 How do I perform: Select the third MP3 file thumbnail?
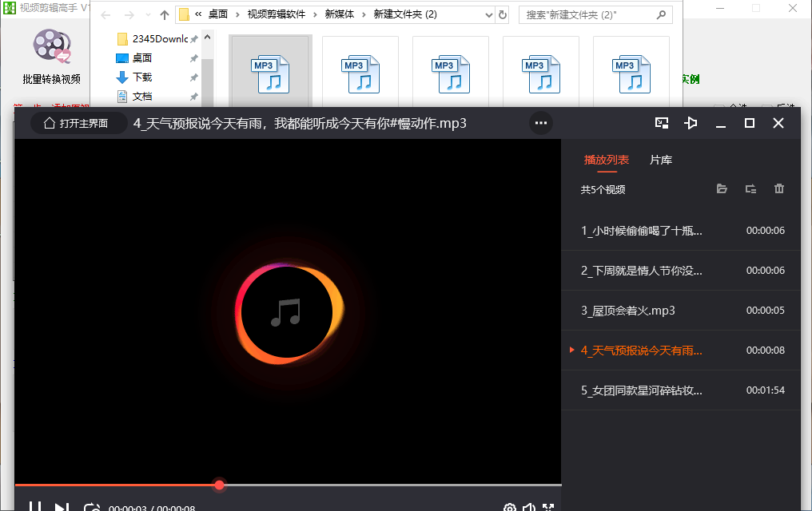tap(451, 71)
